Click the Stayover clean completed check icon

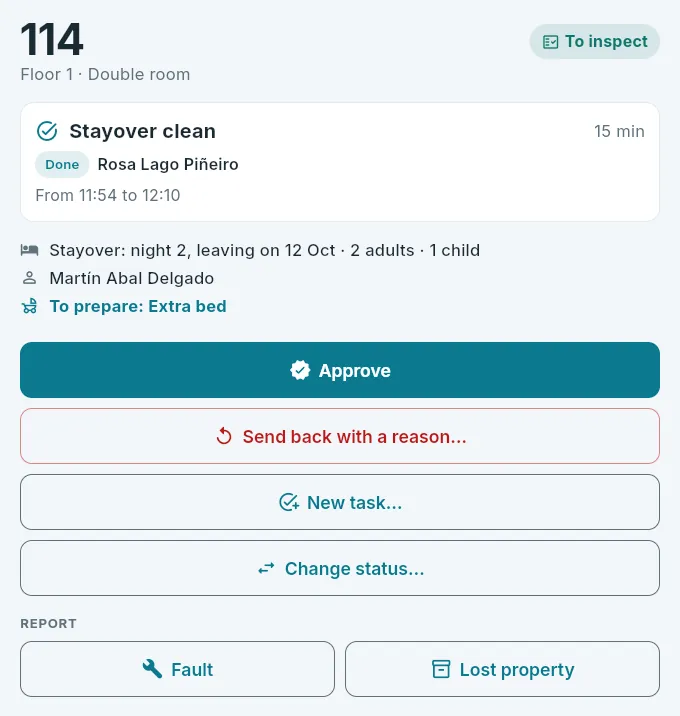(x=47, y=132)
